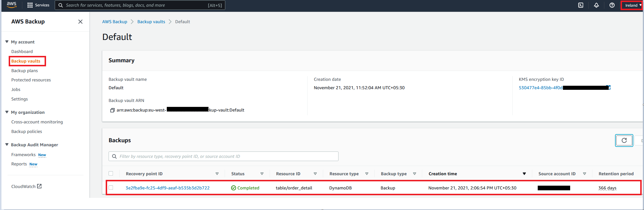Click the search magnifier icon in top bar
The width and height of the screenshot is (644, 210).
click(61, 5)
